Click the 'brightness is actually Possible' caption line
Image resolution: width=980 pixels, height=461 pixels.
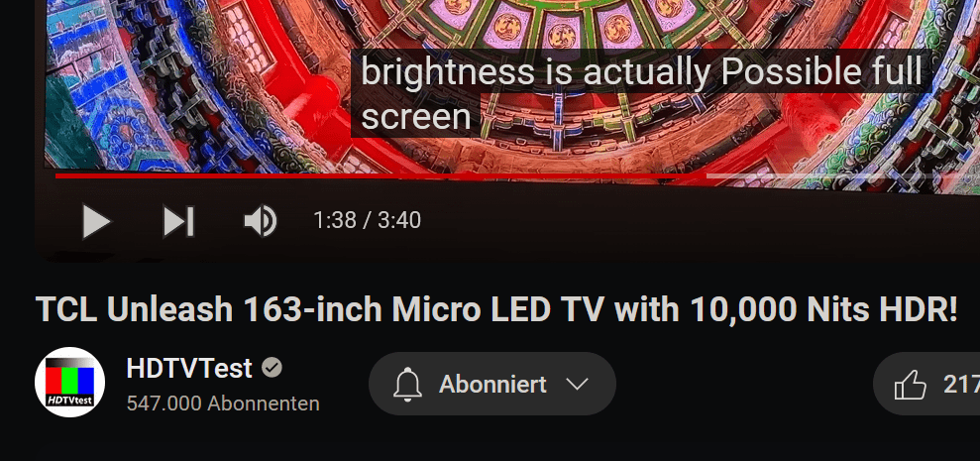pyautogui.click(x=641, y=71)
